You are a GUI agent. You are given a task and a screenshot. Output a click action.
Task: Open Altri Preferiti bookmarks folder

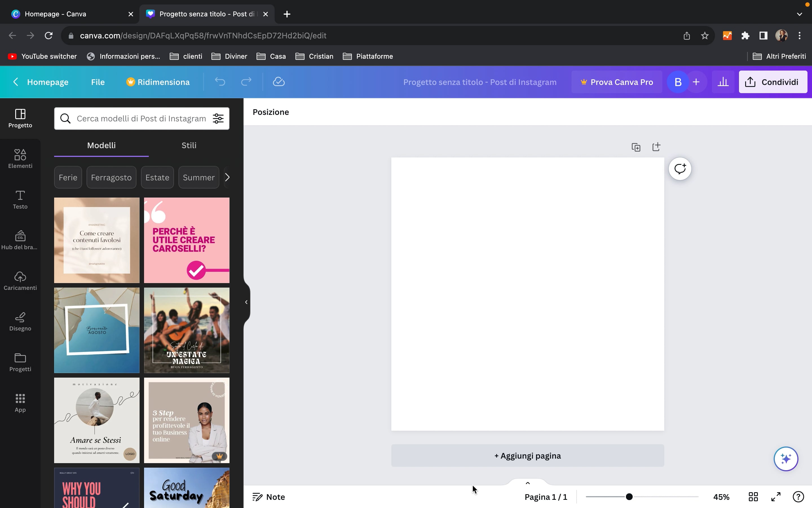pyautogui.click(x=779, y=56)
